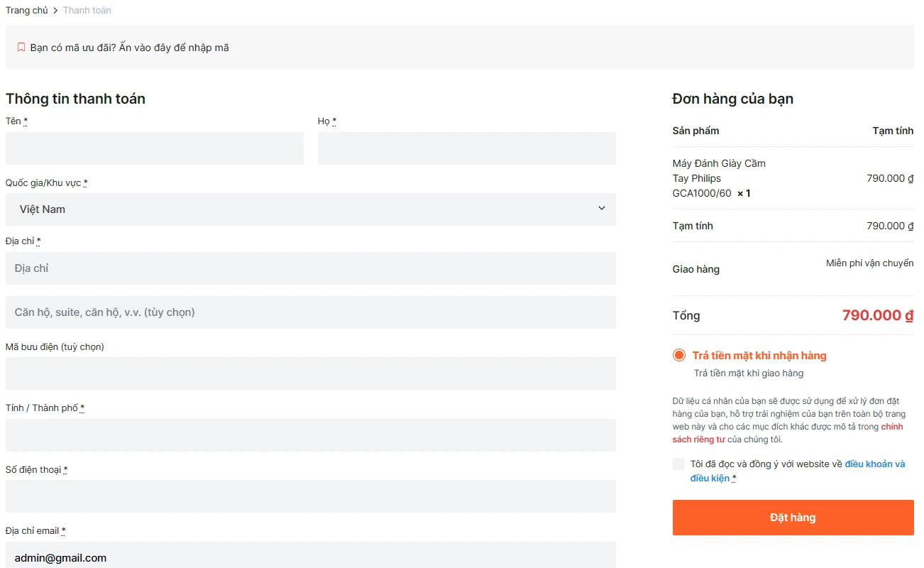Click the apartment/suite optional address field
The height and width of the screenshot is (568, 924).
click(310, 312)
